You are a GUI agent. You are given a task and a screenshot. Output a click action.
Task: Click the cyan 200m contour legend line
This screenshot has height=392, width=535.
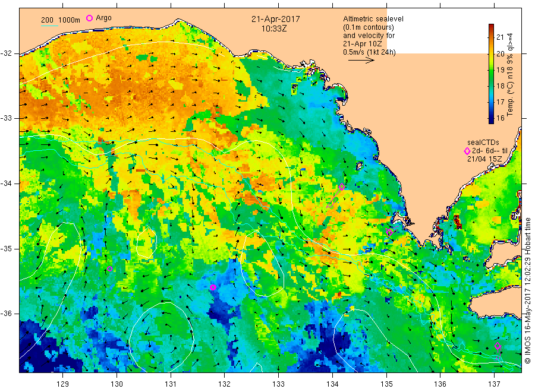tap(49, 26)
